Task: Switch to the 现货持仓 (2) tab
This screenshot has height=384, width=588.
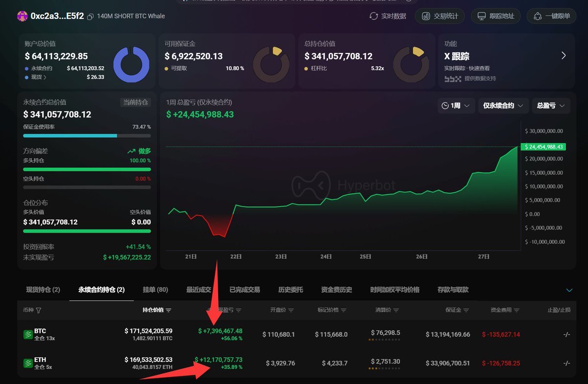Action: click(x=43, y=290)
